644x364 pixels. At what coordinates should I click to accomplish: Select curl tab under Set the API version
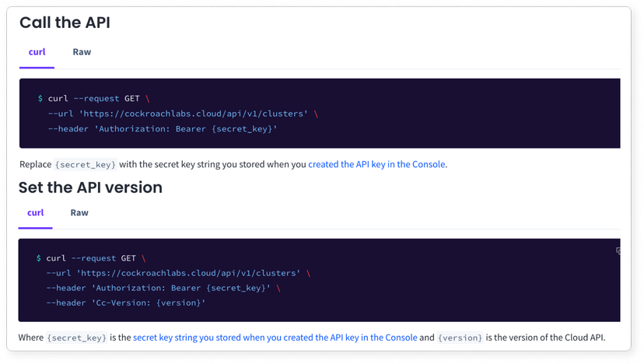coord(36,212)
